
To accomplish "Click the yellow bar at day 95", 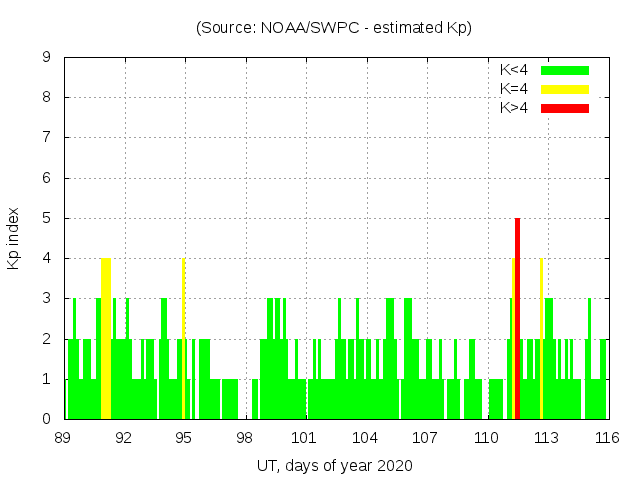I will click(184, 338).
